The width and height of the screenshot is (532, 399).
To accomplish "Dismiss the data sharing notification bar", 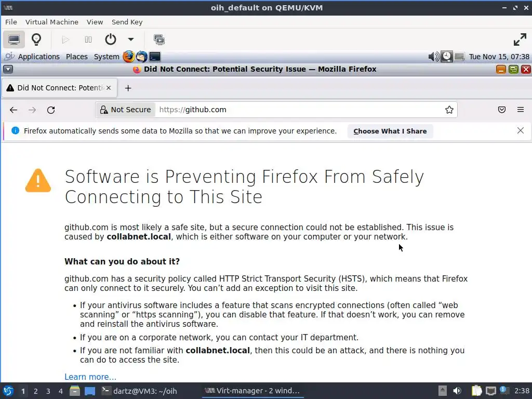I will [x=521, y=130].
